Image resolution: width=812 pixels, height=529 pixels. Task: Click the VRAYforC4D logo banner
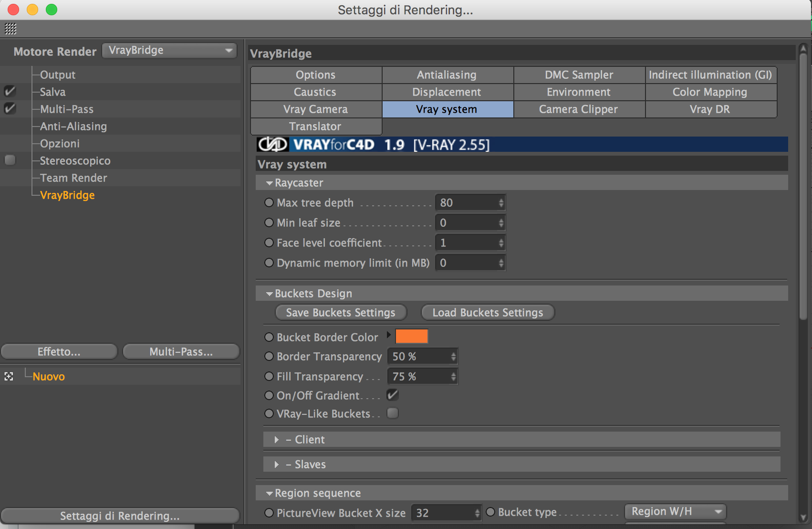(x=522, y=144)
